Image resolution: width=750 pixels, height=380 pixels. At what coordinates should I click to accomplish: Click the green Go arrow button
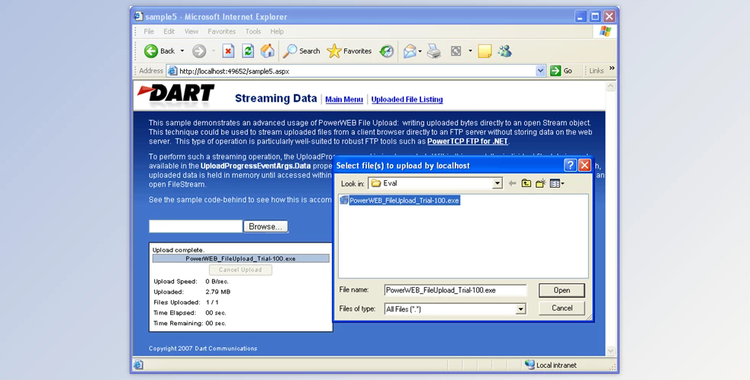tap(555, 71)
